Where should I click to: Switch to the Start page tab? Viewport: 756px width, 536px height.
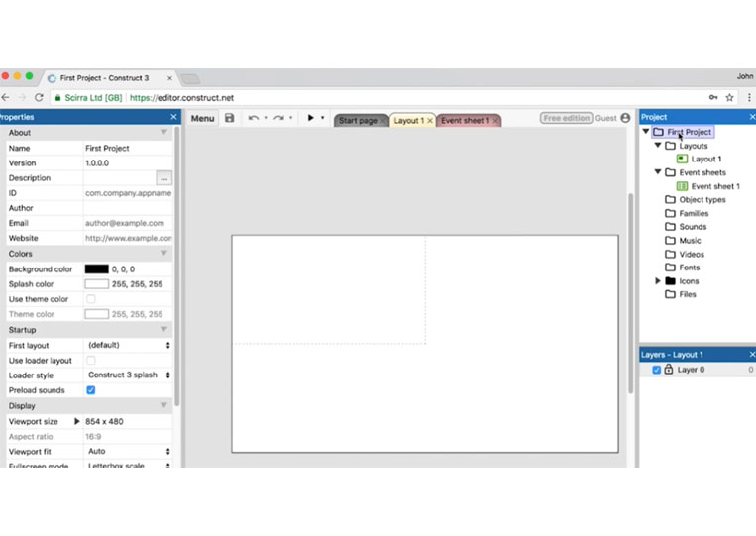[358, 121]
